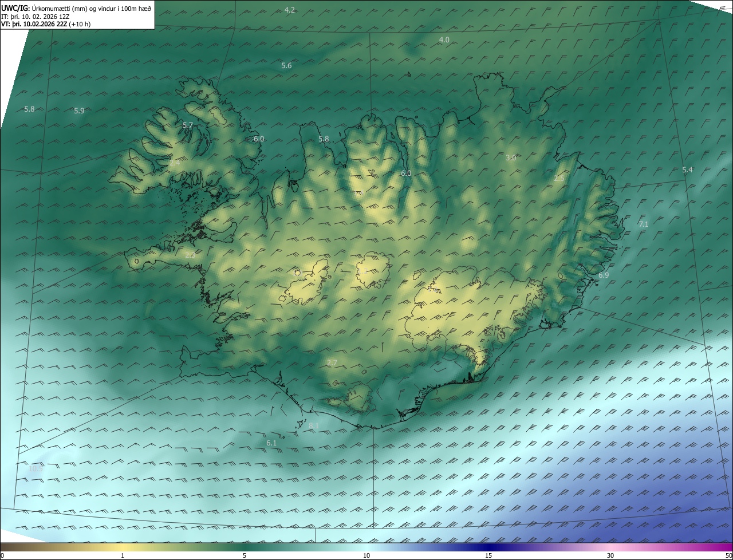Select the 5.6 precipitation value label

point(286,66)
